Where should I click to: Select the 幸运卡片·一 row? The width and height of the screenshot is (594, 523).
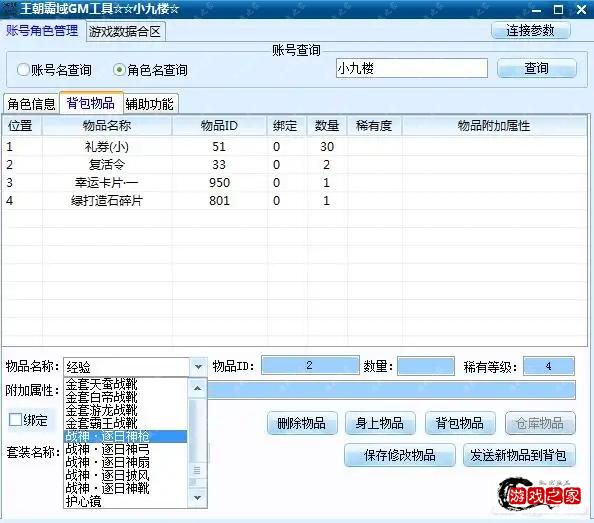pos(295,183)
